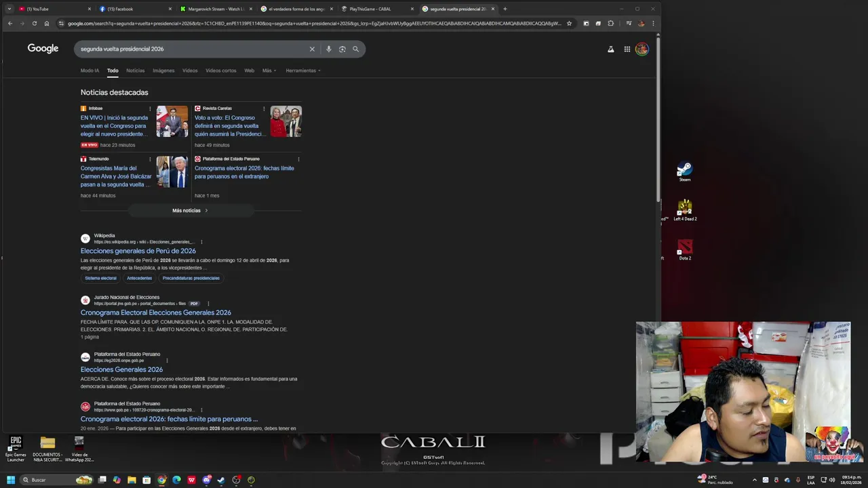Open Revista Caretas Voto a voto article
The image size is (868, 488).
229,126
